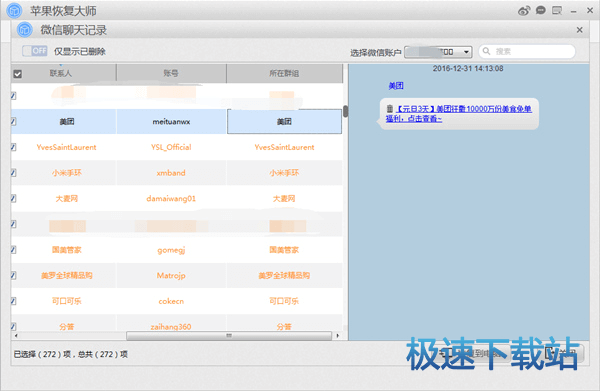Select the 可口可乐 group cell
Image resolution: width=600 pixels, height=391 pixels.
[284, 301]
